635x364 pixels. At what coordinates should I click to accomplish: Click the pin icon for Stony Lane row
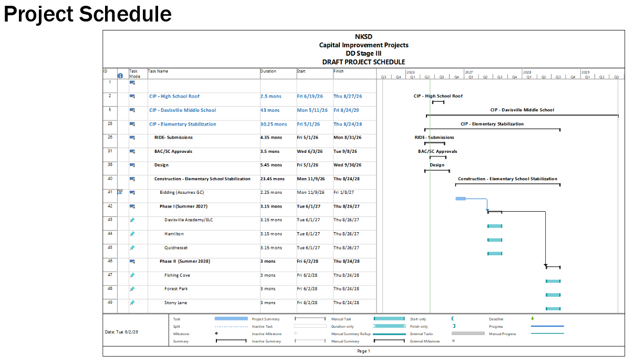tap(132, 303)
